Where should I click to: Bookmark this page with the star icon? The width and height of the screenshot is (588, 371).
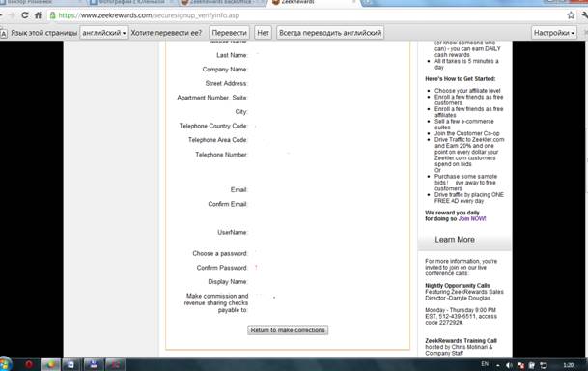tap(571, 15)
